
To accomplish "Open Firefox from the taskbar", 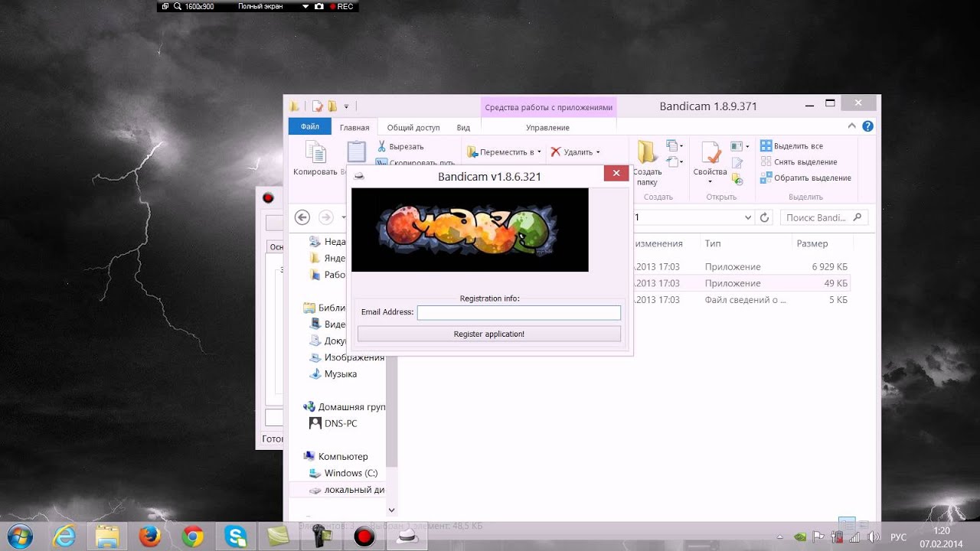I will tap(150, 536).
